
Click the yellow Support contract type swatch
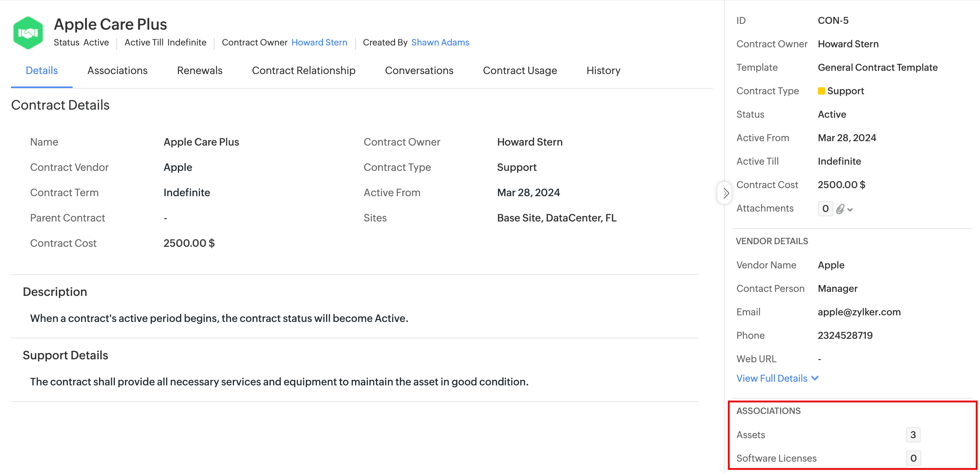point(821,91)
